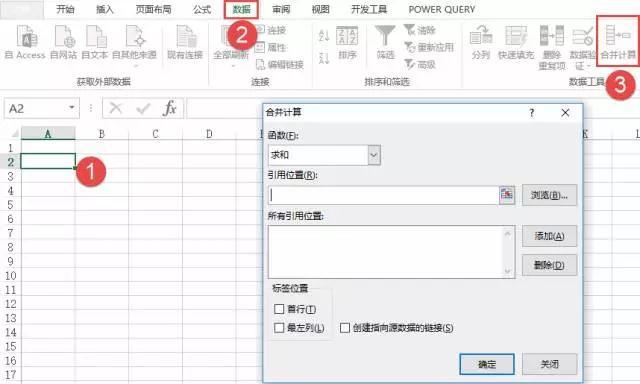Open the 视图 (View) tab
640x384 pixels.
pyautogui.click(x=320, y=9)
